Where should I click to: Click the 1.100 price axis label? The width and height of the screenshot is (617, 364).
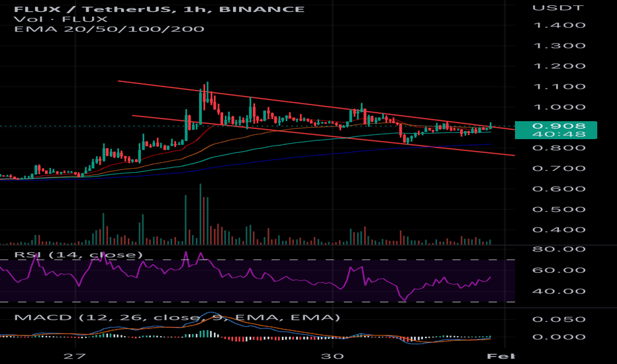click(x=559, y=87)
